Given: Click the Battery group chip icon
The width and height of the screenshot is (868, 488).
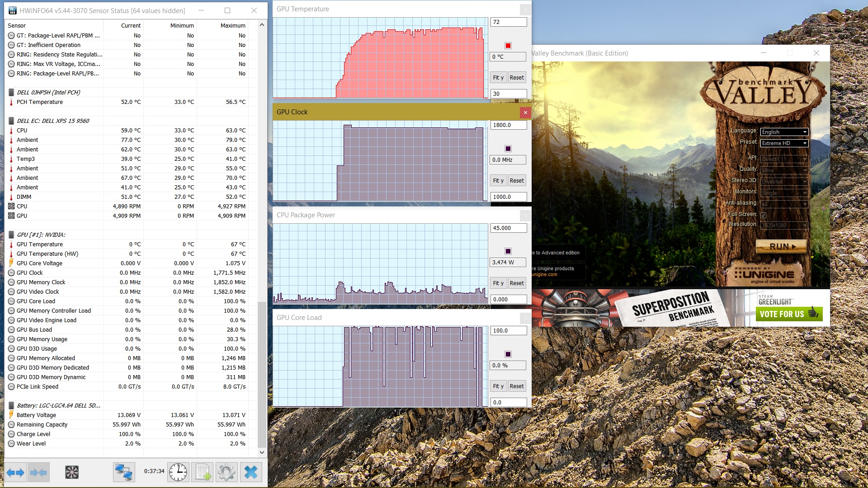Looking at the screenshot, I should coord(11,406).
